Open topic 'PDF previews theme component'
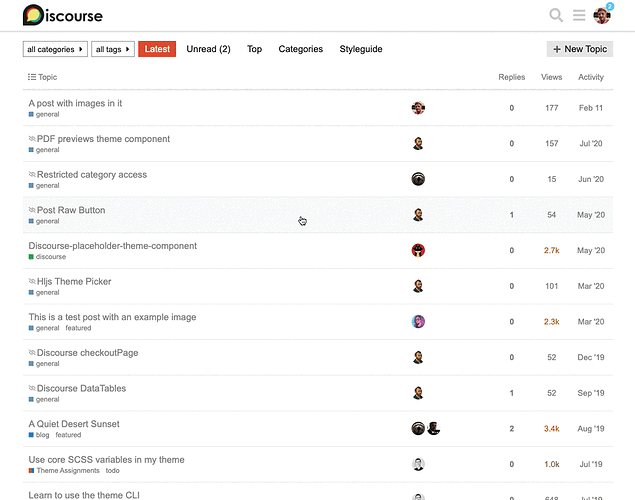The image size is (635, 500). click(103, 139)
